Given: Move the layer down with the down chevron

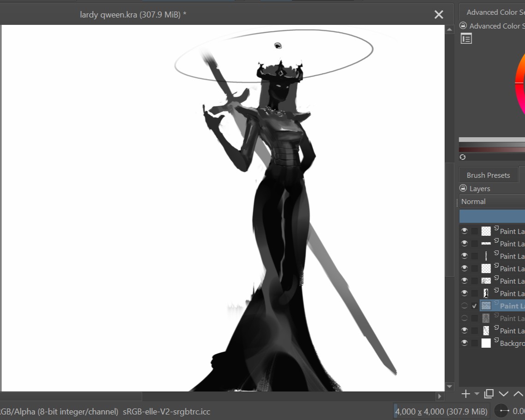Looking at the screenshot, I should pyautogui.click(x=503, y=394).
